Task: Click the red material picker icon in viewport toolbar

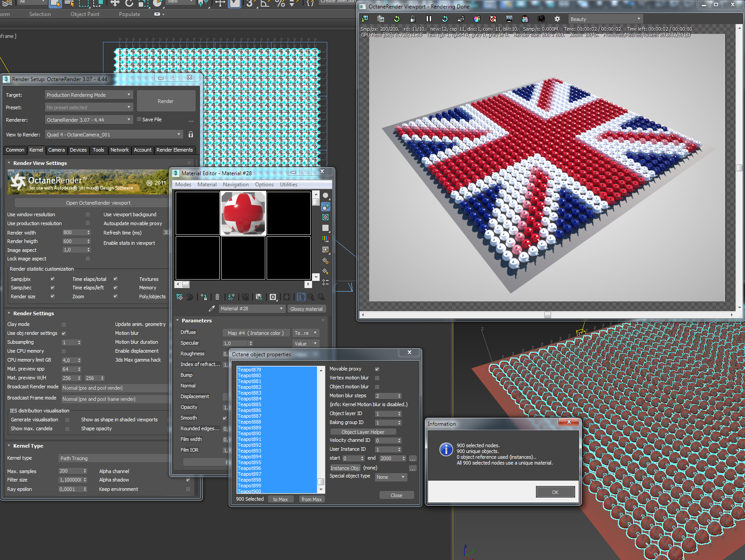Action: tap(493, 19)
